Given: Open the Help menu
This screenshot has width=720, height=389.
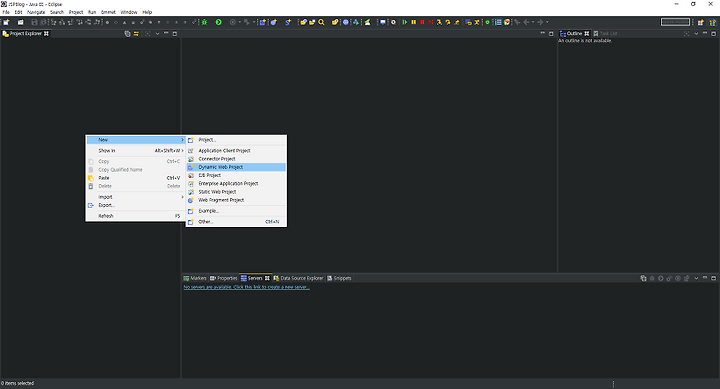Looking at the screenshot, I should point(147,12).
